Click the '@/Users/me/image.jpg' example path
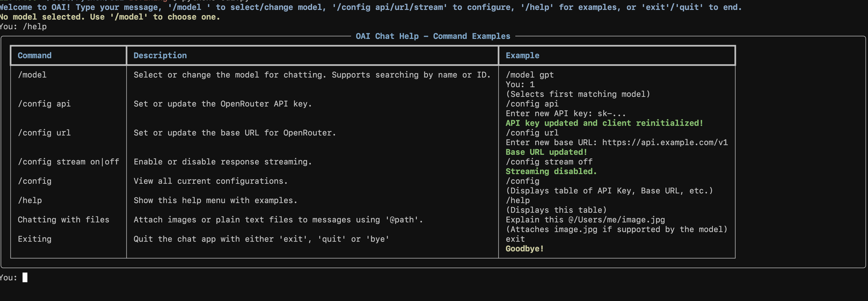Viewport: 868px width, 301px height. click(616, 219)
